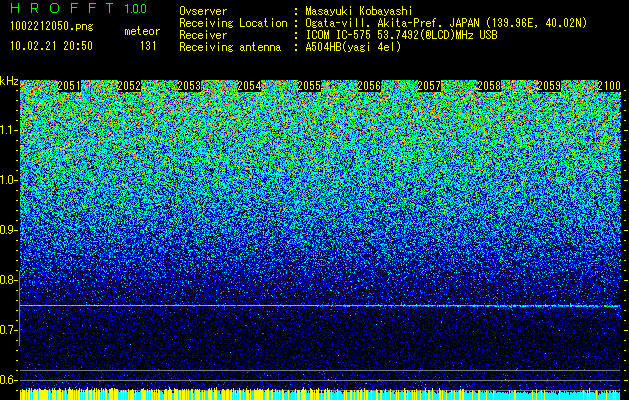
Task: Click the meteor count 131
Action: pos(148,46)
